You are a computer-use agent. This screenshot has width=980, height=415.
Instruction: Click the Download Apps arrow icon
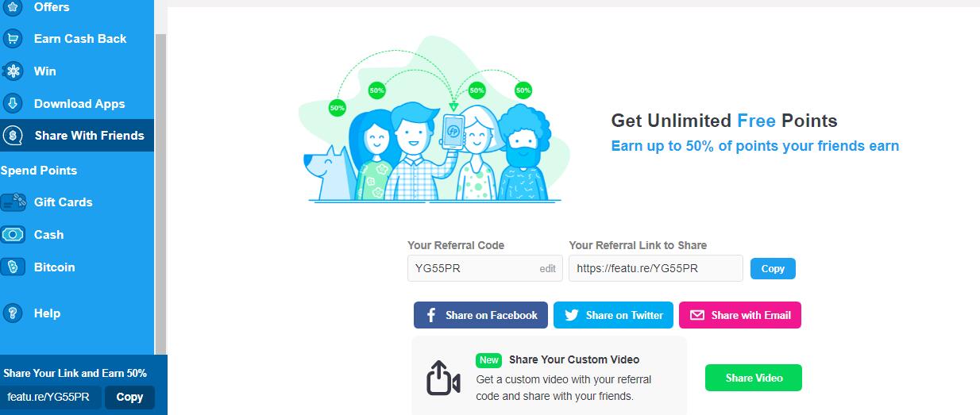[x=13, y=104]
